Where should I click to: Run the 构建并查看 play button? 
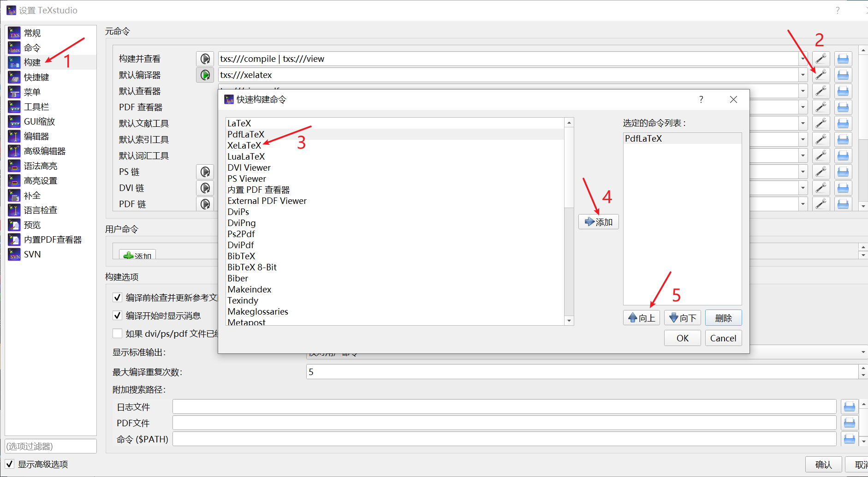pos(205,59)
